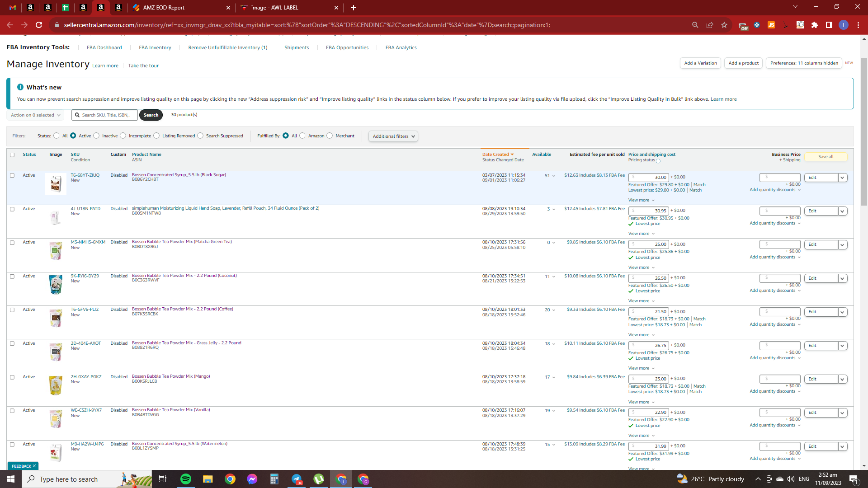Screen dimensions: 868x488
Task: Go to FBA Inventory
Action: [x=155, y=47]
